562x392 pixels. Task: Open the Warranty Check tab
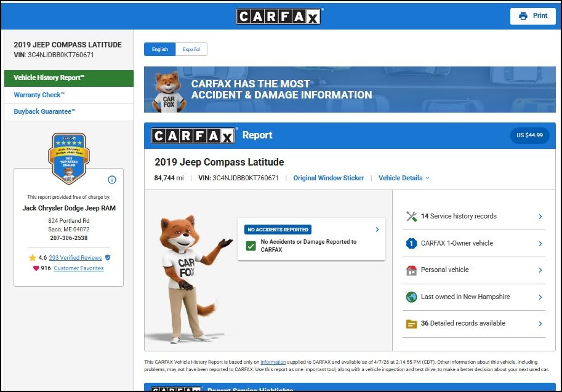[x=39, y=95]
